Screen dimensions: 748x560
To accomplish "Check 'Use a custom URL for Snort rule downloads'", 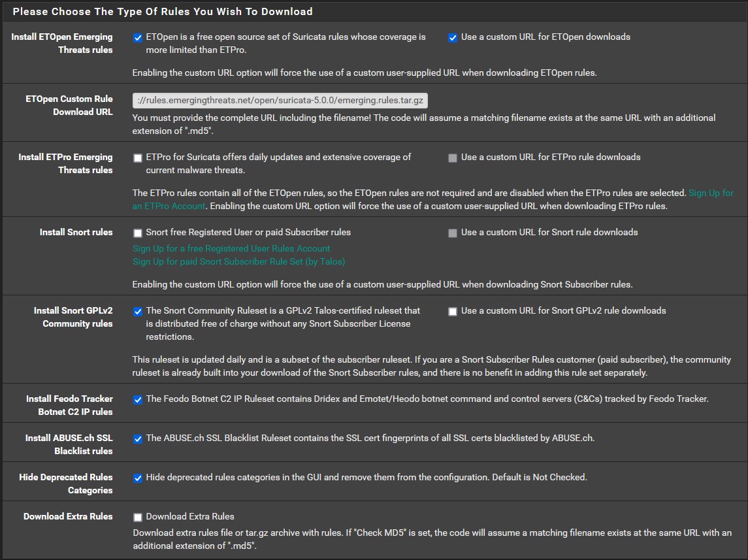I will pos(453,233).
